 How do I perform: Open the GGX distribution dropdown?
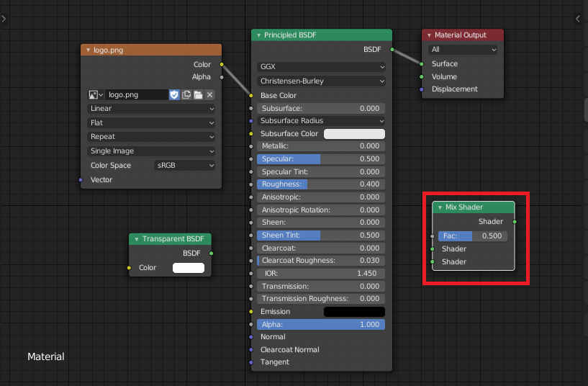click(321, 67)
